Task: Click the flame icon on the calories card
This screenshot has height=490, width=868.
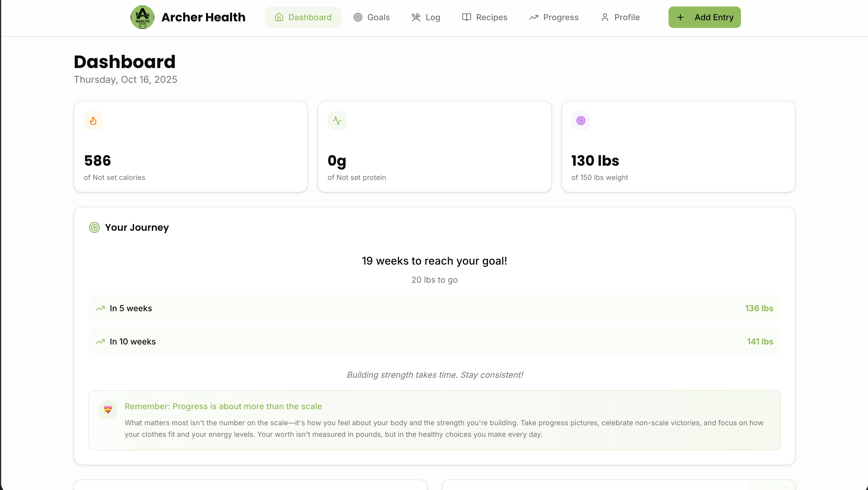Action: 93,120
